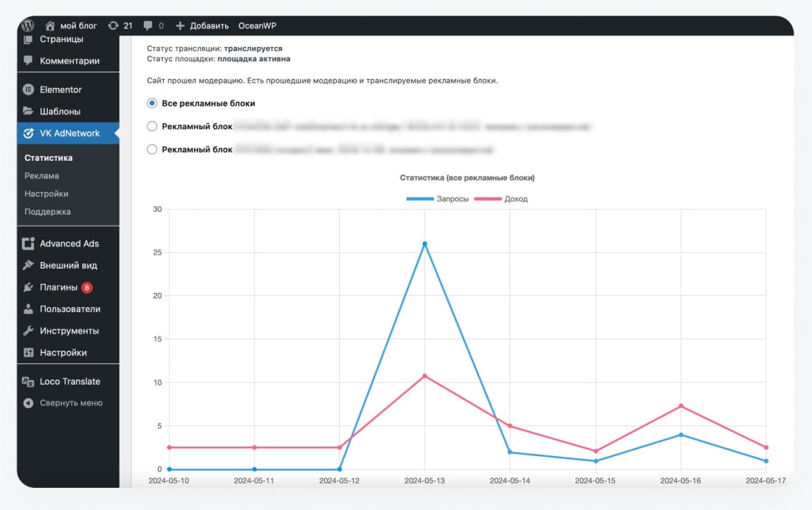Select the second Рекламный блок radio option
The image size is (812, 510).
pyautogui.click(x=152, y=149)
